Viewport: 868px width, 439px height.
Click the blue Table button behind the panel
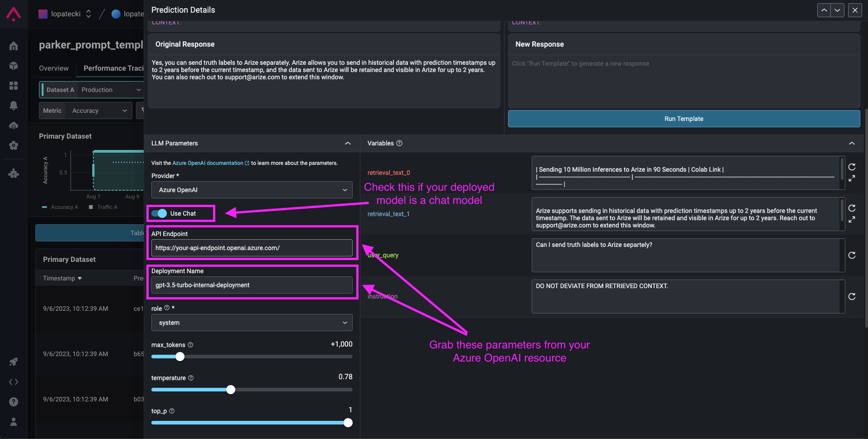90,233
